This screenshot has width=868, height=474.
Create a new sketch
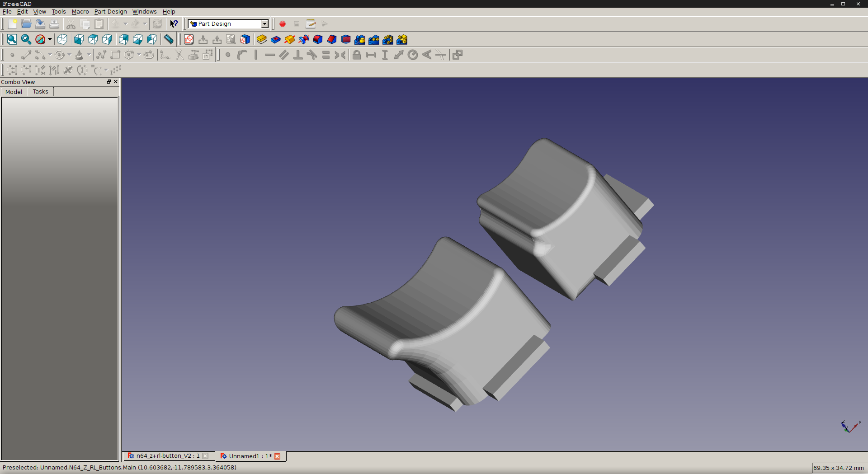[189, 40]
